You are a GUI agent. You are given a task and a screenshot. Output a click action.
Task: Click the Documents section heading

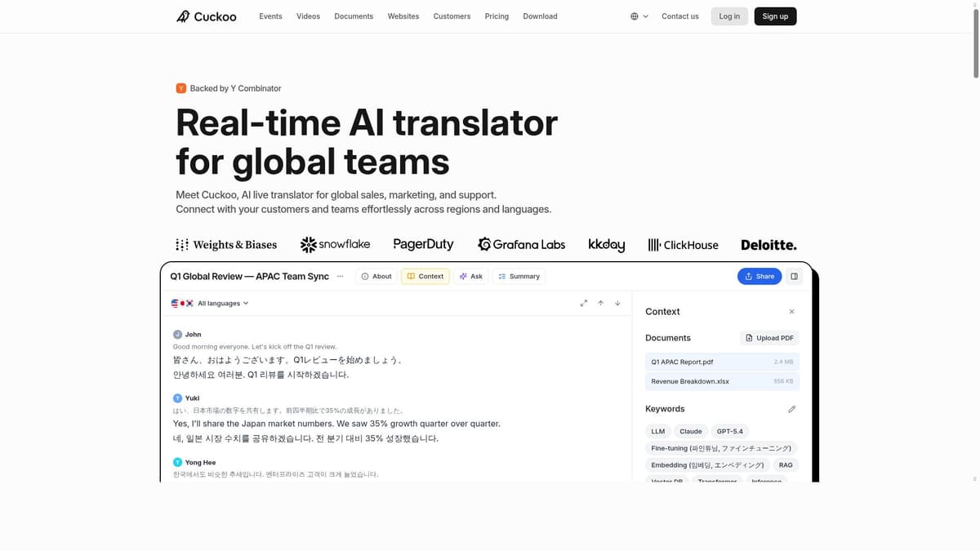[x=668, y=338]
